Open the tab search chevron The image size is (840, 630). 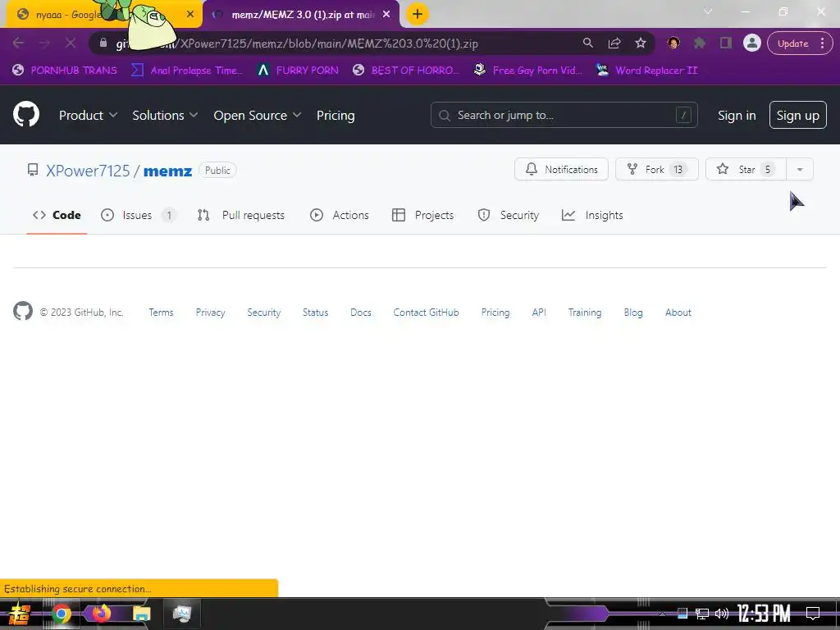point(708,11)
